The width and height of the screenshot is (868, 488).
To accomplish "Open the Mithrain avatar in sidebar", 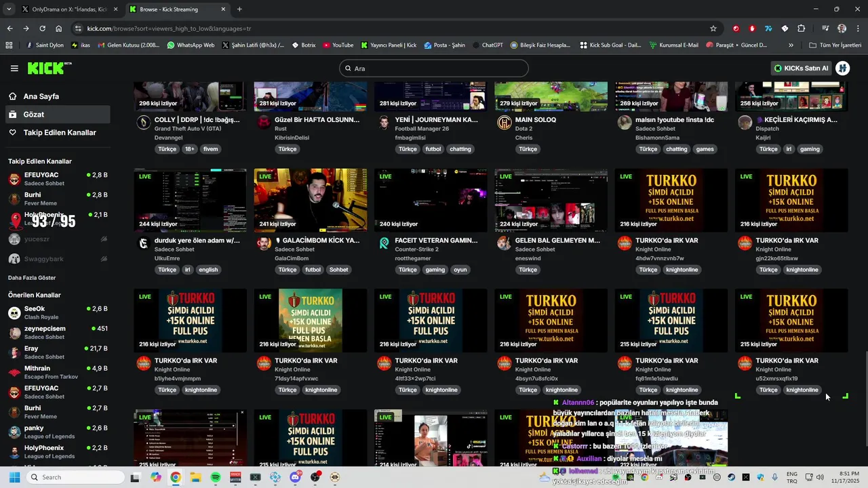I will pyautogui.click(x=14, y=372).
